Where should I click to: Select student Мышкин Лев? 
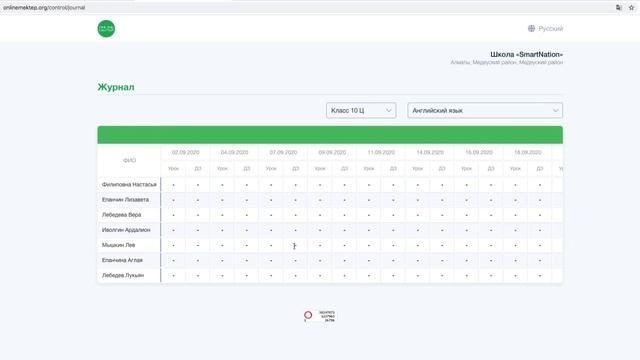pos(118,245)
